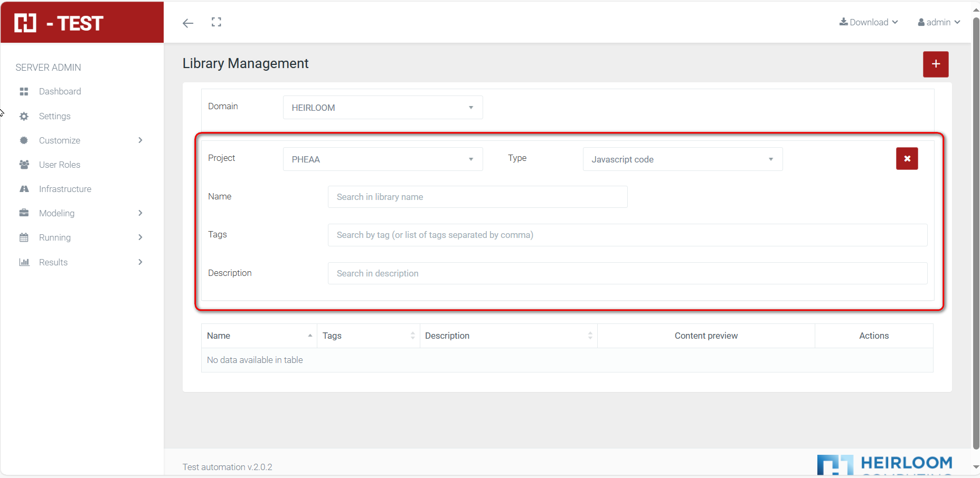This screenshot has height=478, width=980.
Task: Click the red plus add library button
Action: click(935, 64)
